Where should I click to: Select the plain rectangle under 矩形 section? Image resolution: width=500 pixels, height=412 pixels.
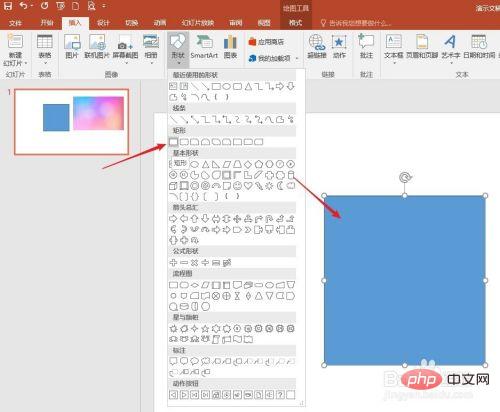173,142
